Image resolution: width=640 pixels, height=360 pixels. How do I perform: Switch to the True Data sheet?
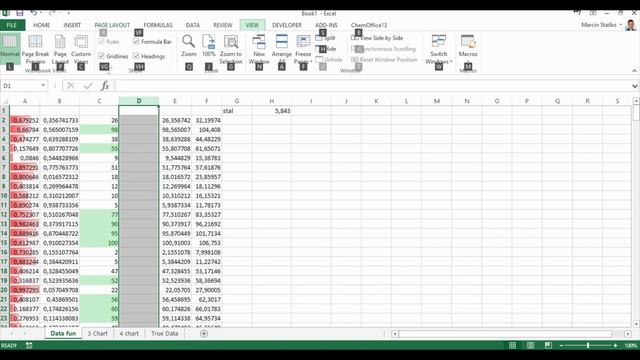(164, 333)
